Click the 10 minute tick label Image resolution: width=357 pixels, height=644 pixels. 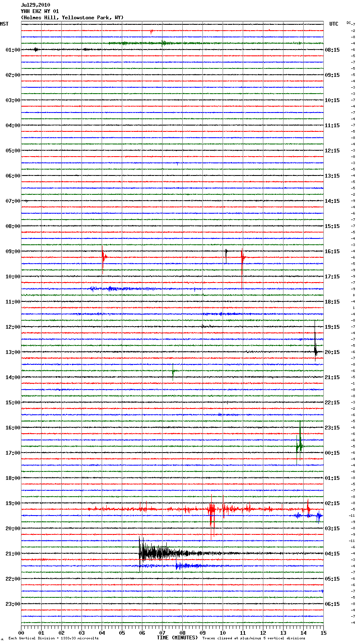point(223,633)
